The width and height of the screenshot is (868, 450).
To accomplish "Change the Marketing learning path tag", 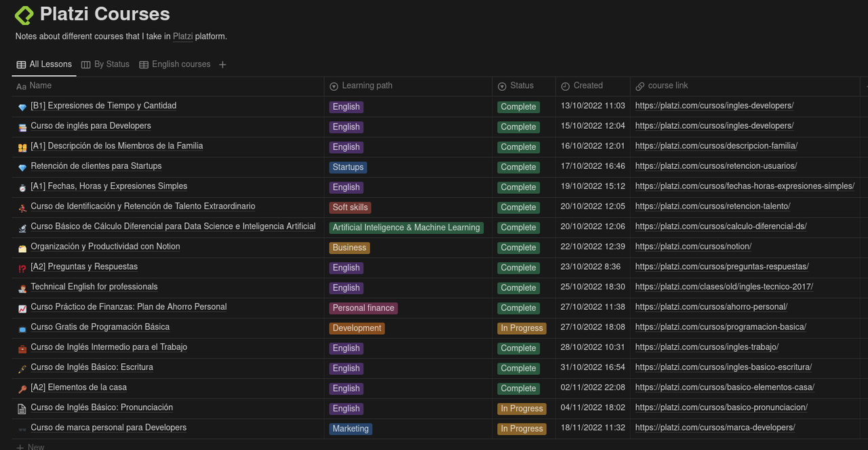I will click(351, 429).
